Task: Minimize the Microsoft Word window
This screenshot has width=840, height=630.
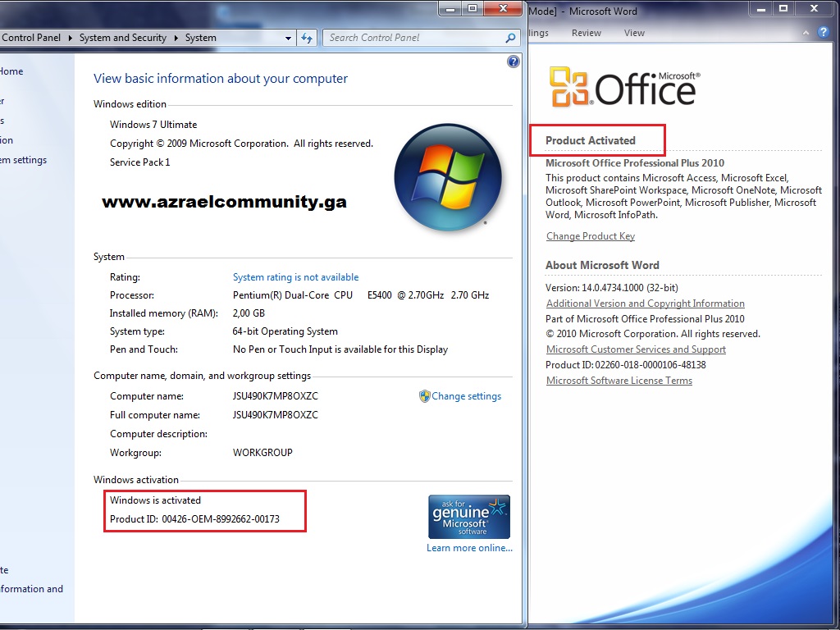Action: coord(761,8)
